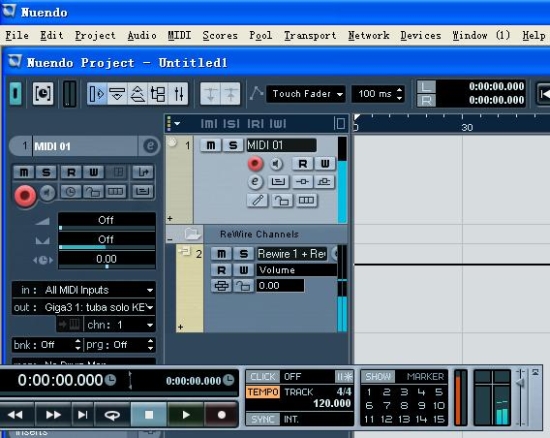Click the MIDI 01 track name field

[x=281, y=145]
